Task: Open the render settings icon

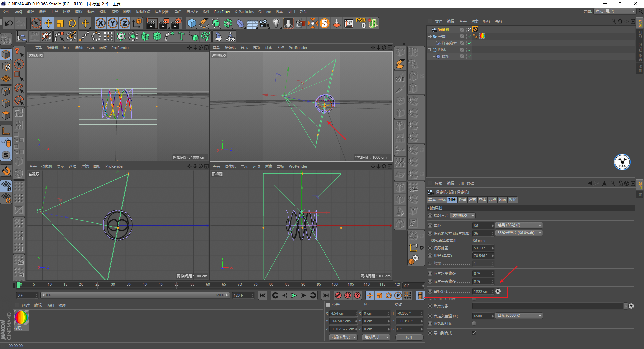Action: (x=176, y=23)
